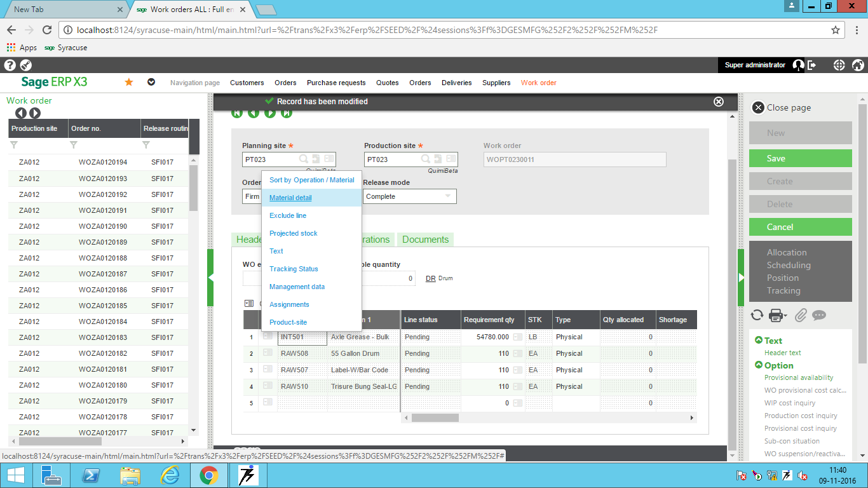Filter the Order no. column
The width and height of the screenshot is (868, 488).
pyautogui.click(x=74, y=146)
